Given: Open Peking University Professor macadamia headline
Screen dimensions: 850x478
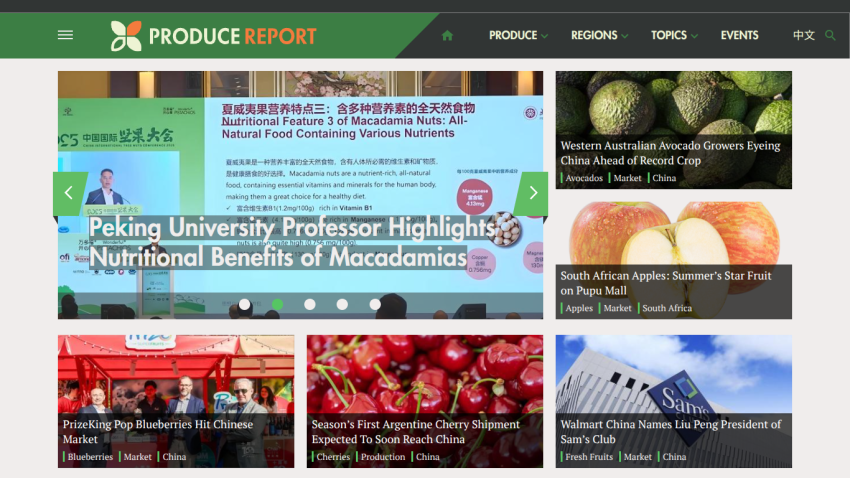Looking at the screenshot, I should coord(293,242).
